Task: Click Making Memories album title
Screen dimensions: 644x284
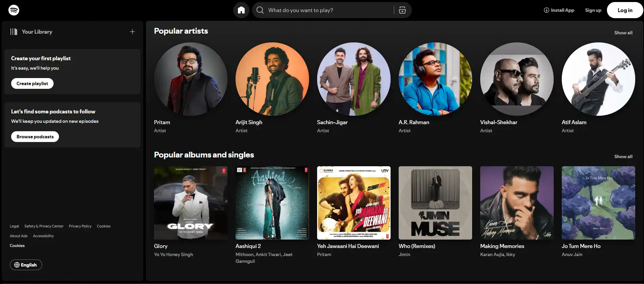Action: pyautogui.click(x=502, y=246)
